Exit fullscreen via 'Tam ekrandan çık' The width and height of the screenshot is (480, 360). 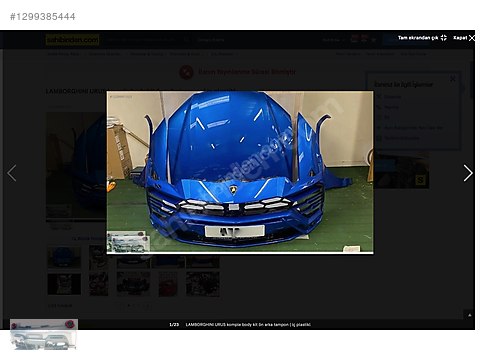(x=422, y=38)
